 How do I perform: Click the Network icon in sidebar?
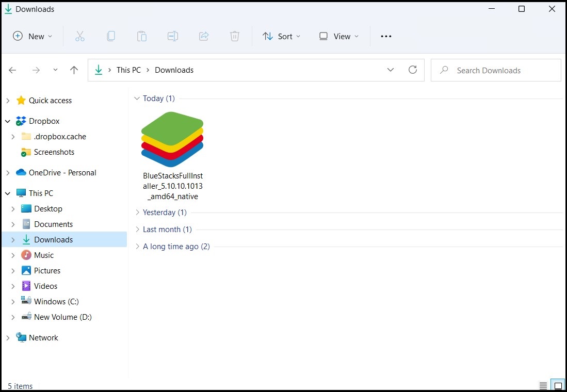21,337
